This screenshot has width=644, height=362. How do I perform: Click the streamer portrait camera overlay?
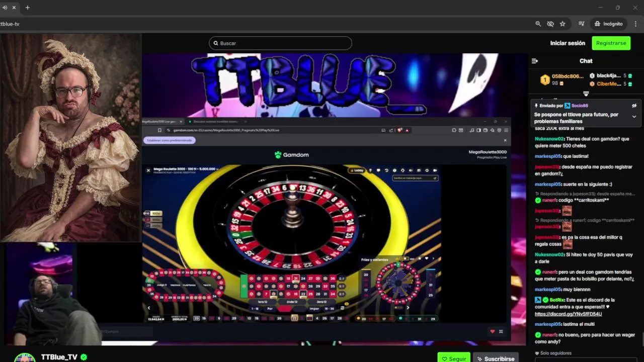(x=70, y=138)
